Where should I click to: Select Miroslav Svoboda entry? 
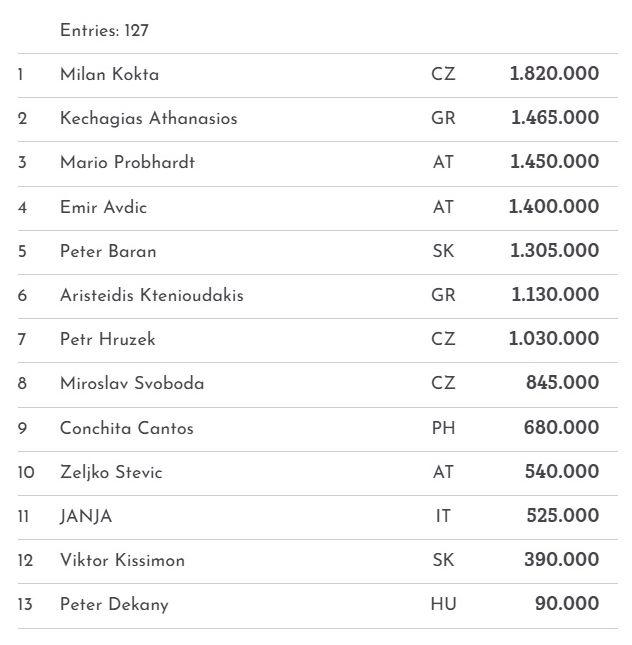click(131, 383)
